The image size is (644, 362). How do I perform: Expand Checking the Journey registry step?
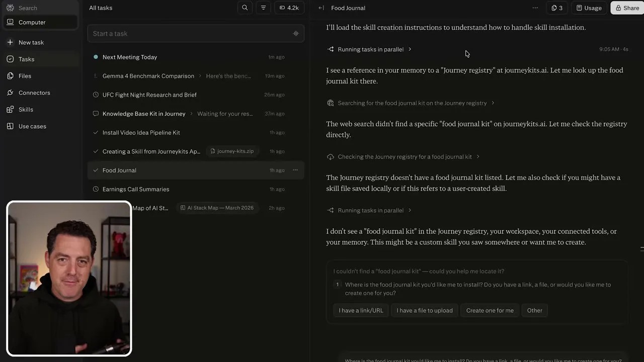point(404,157)
